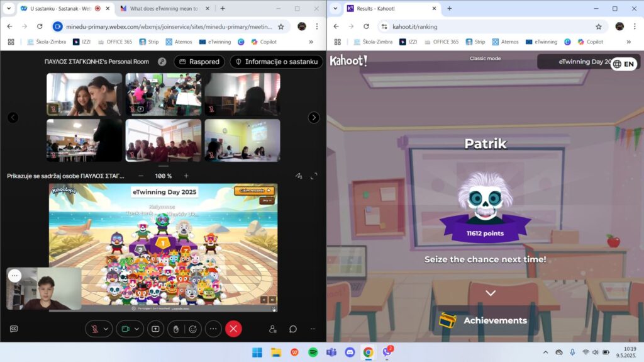644x362 pixels.
Task: Open the chat bubble icon
Action: 293,329
